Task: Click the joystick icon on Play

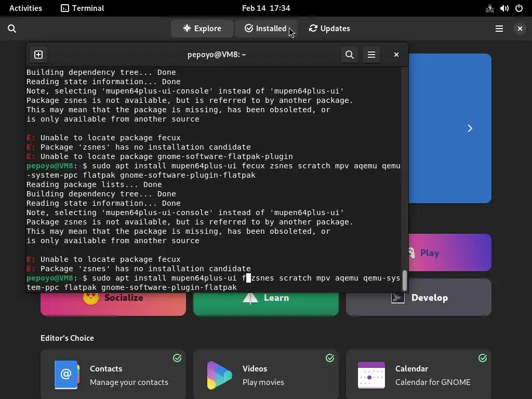Action: (x=411, y=253)
